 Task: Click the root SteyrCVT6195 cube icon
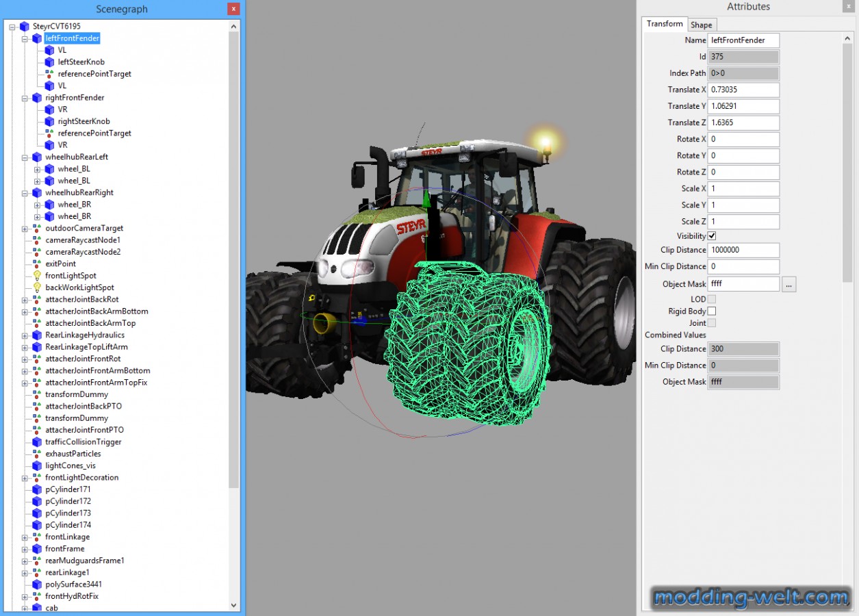click(25, 27)
